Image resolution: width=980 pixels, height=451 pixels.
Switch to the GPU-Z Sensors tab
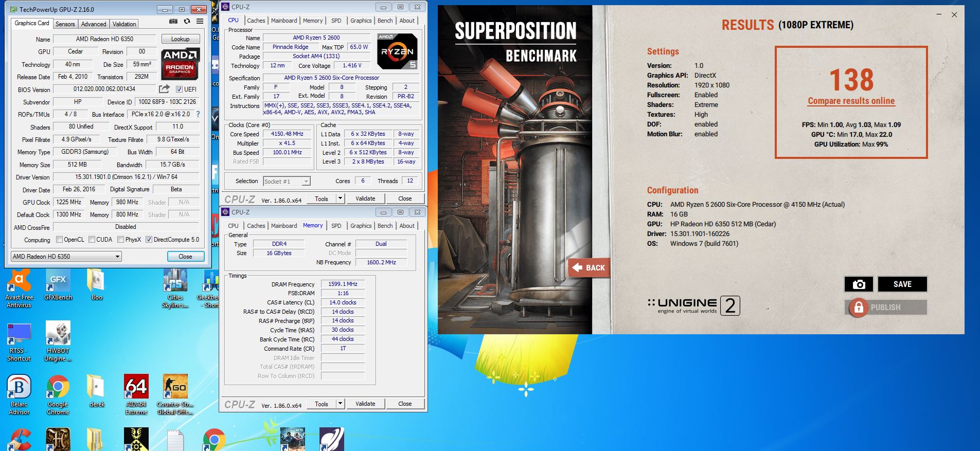pyautogui.click(x=65, y=24)
